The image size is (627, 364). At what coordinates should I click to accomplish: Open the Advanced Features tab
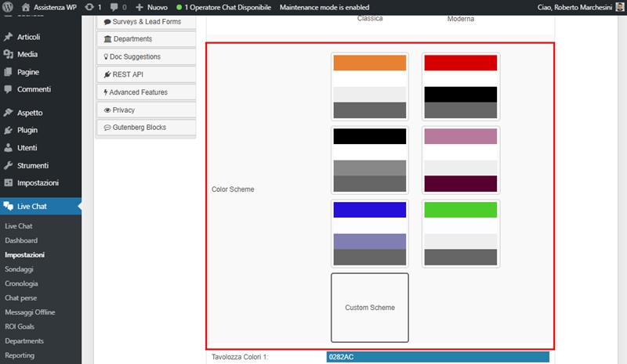click(146, 92)
